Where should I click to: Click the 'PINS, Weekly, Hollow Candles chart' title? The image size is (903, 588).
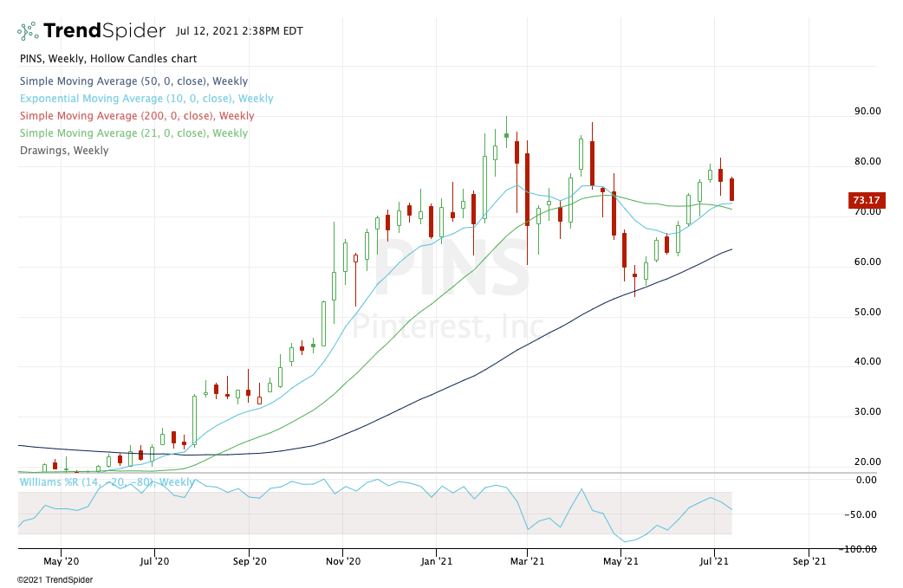pos(108,59)
